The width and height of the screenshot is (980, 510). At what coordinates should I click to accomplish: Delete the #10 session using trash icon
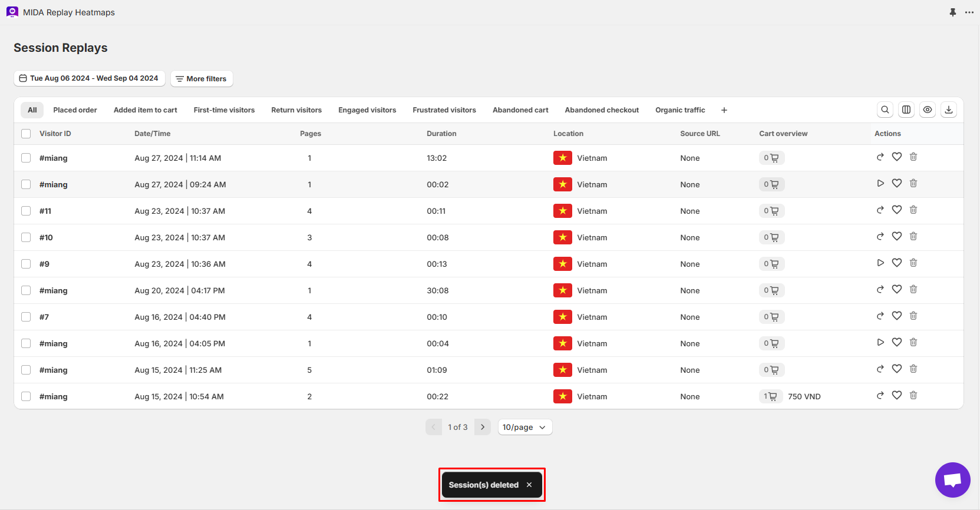pyautogui.click(x=913, y=236)
